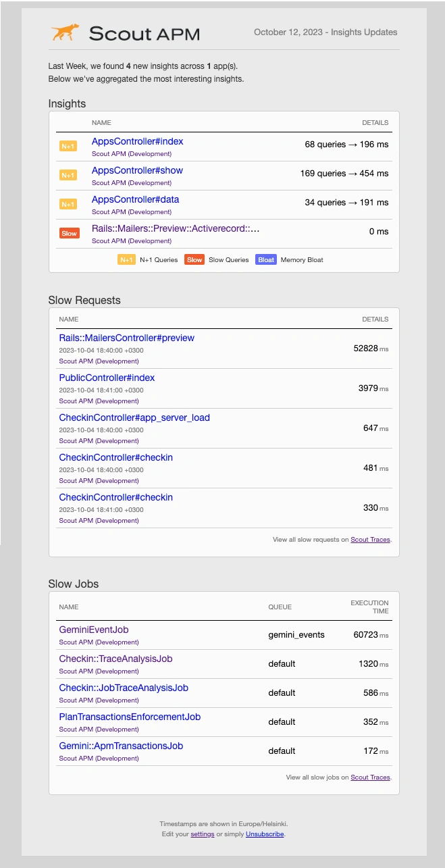Image resolution: width=445 pixels, height=868 pixels.
Task: Follow the Scout Traces link under Slow Jobs
Action: [x=370, y=777]
